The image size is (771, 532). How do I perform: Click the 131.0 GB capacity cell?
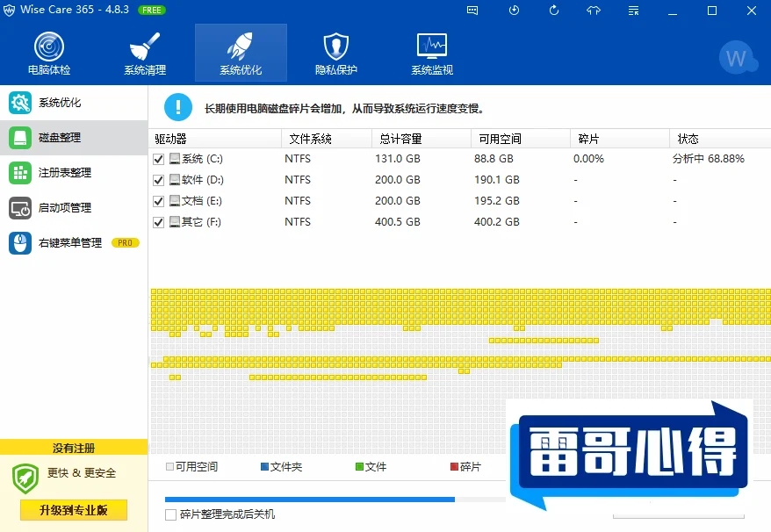(x=398, y=159)
